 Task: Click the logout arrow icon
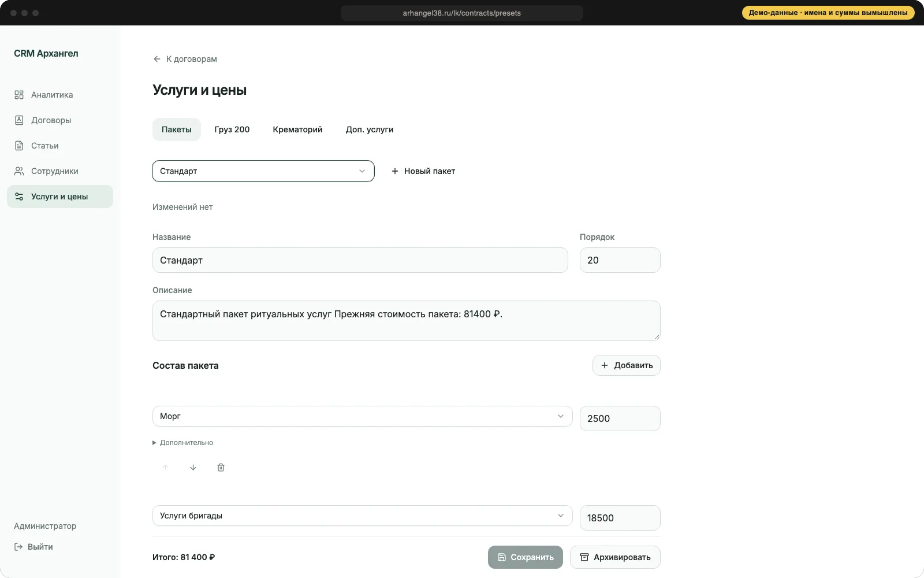[x=18, y=547]
